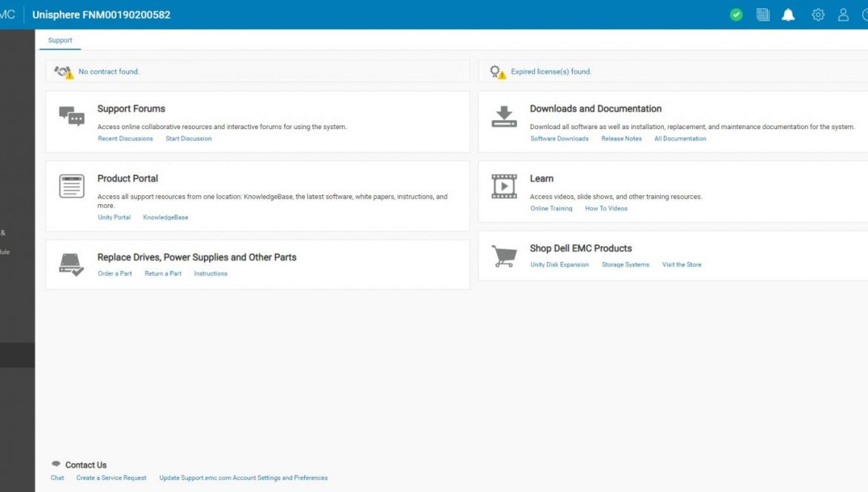This screenshot has width=868, height=492.
Task: Open the alerts bell icon
Action: click(789, 15)
